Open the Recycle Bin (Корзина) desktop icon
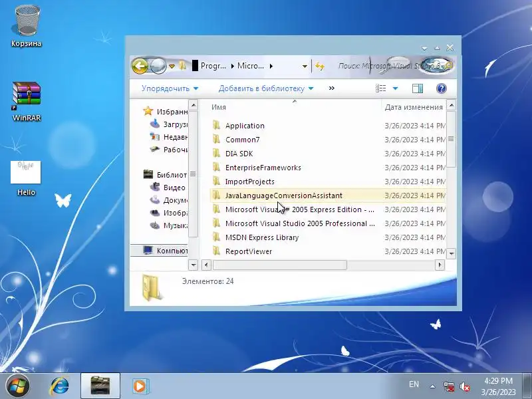Image resolution: width=532 pixels, height=399 pixels. click(x=27, y=25)
